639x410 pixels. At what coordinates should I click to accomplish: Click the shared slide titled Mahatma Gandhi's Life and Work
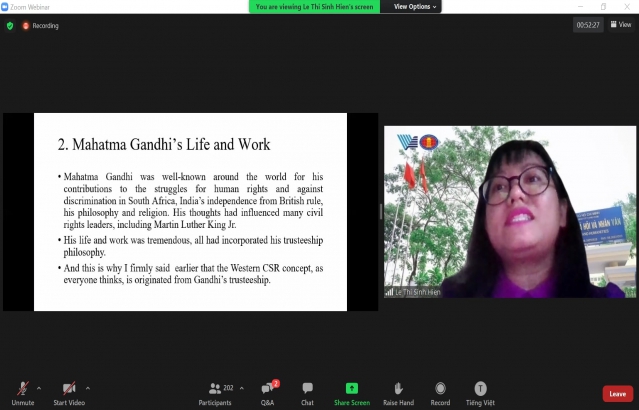[190, 212]
